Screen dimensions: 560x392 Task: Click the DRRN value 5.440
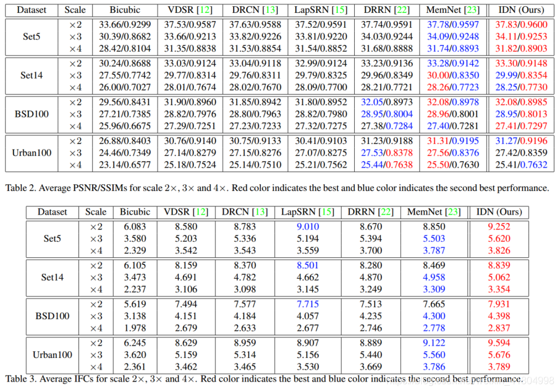371,355
